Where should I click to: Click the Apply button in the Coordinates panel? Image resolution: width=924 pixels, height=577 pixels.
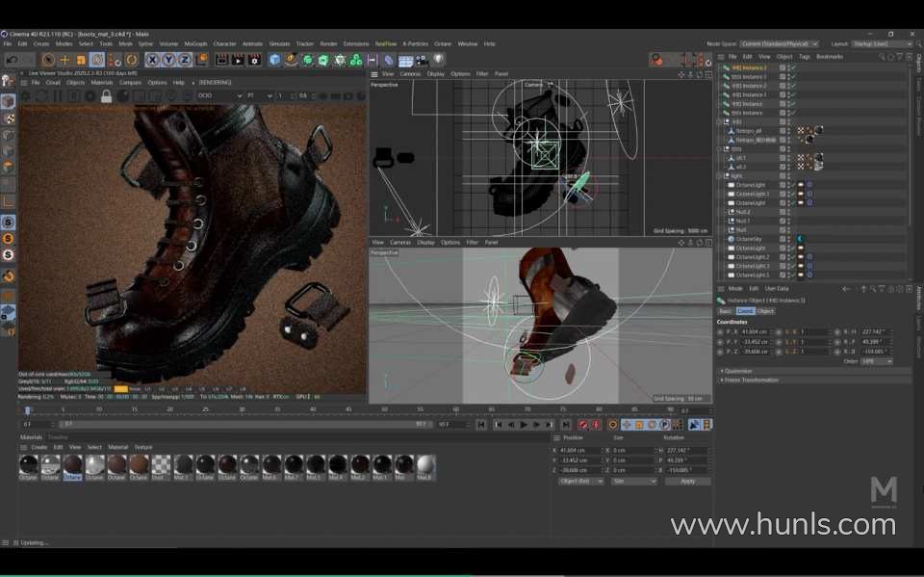pos(687,481)
